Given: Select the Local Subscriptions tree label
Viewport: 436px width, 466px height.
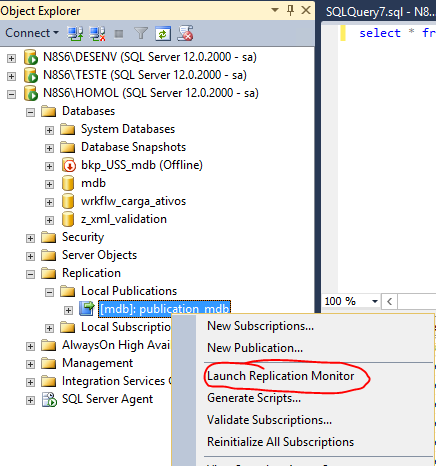Looking at the screenshot, I should (126, 327).
